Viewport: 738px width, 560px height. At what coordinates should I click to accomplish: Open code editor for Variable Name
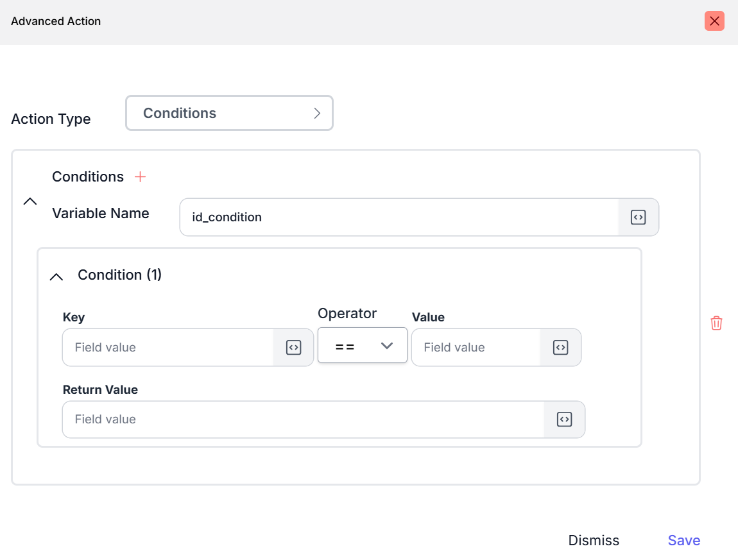[638, 217]
